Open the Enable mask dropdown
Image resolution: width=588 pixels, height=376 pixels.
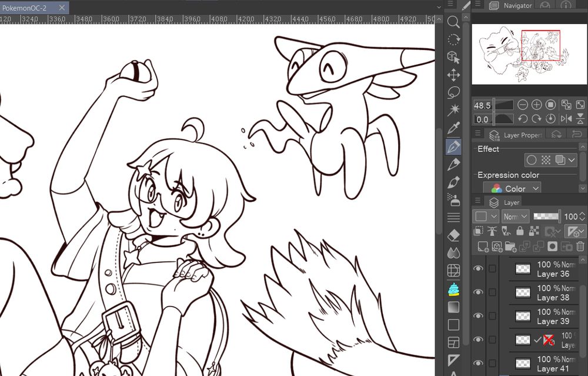tap(552, 231)
